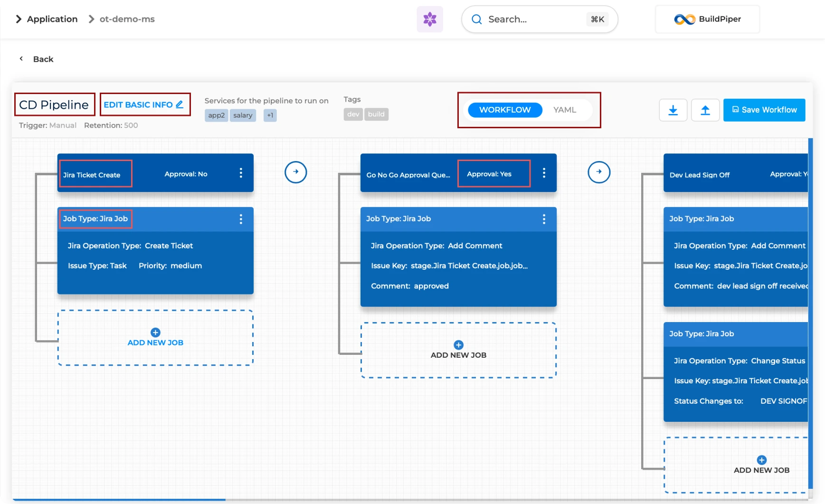Click the Jira Ticket Create stage name
Image resolution: width=825 pixels, height=504 pixels.
click(x=92, y=175)
